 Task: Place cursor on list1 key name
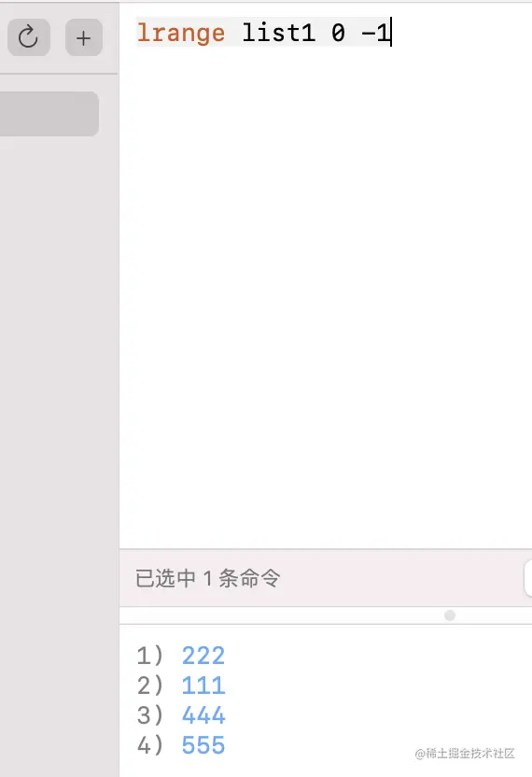tap(278, 33)
